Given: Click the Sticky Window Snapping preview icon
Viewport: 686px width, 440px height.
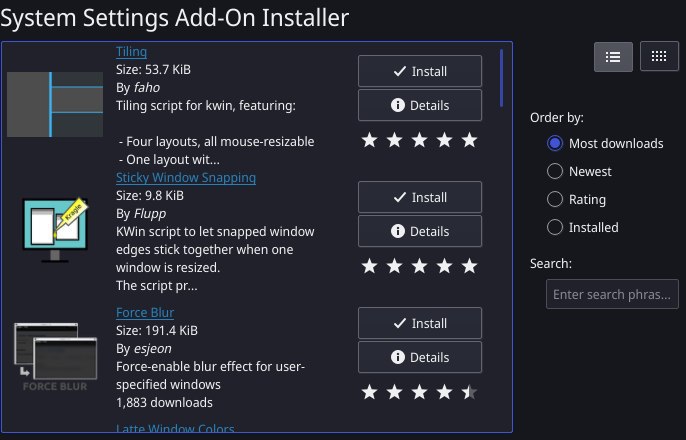Looking at the screenshot, I should coord(55,230).
